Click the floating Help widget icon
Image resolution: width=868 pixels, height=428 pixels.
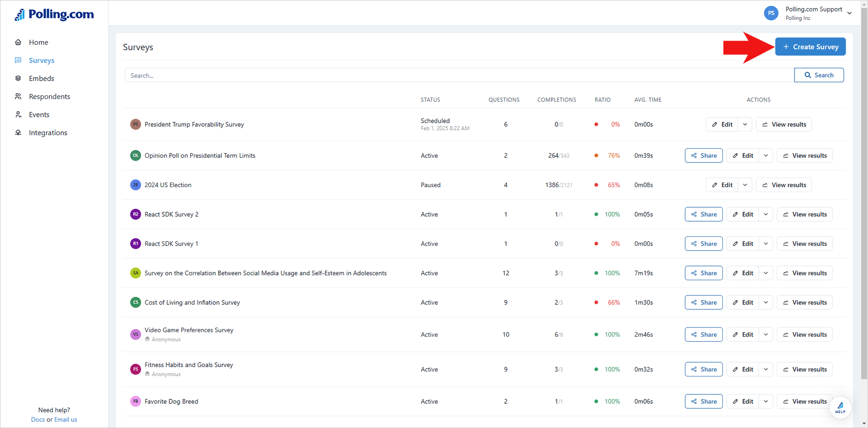(x=840, y=407)
